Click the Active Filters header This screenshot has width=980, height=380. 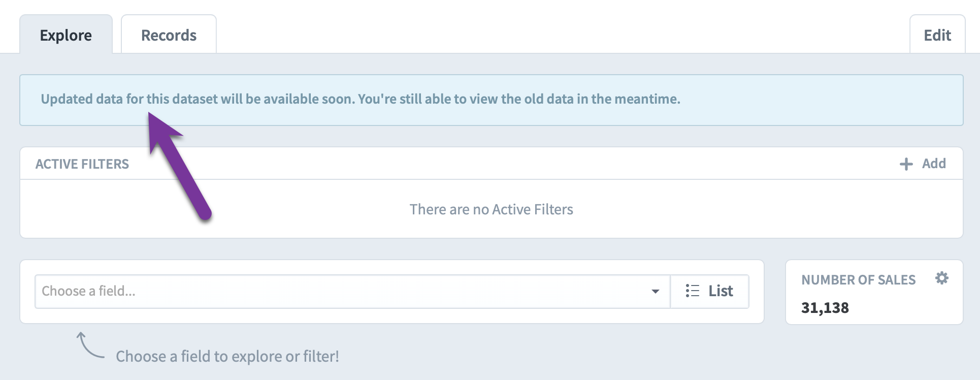(82, 164)
